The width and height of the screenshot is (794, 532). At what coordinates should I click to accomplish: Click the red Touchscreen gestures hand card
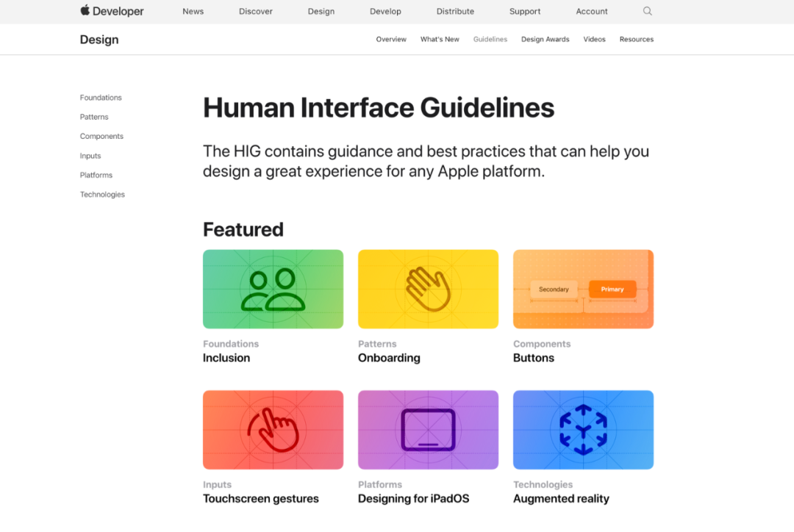click(x=273, y=430)
